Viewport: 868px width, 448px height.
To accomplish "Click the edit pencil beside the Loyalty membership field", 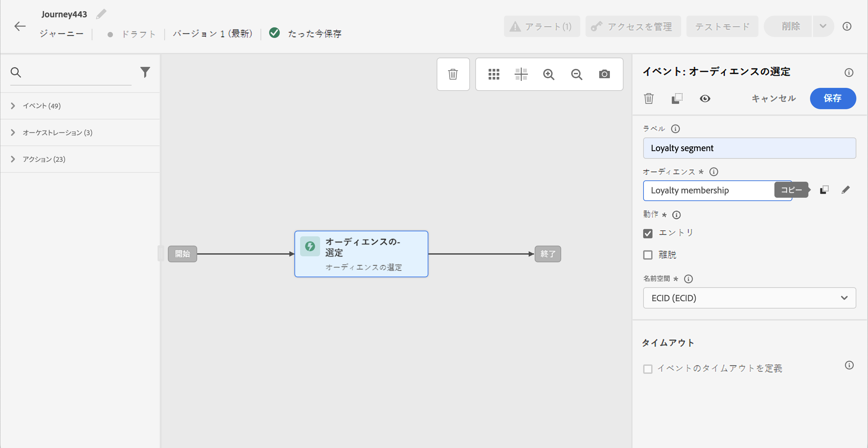I will [x=845, y=190].
